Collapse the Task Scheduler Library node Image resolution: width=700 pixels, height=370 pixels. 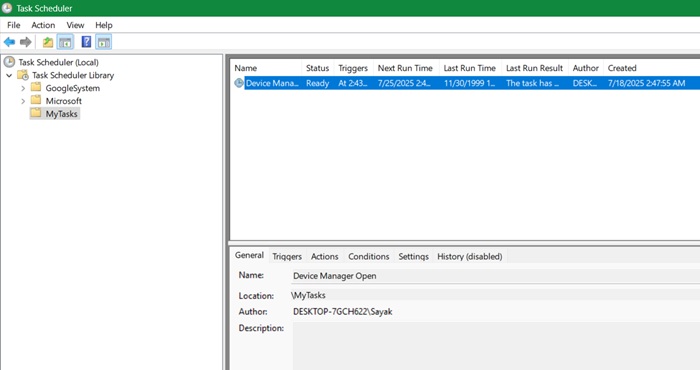(x=9, y=75)
